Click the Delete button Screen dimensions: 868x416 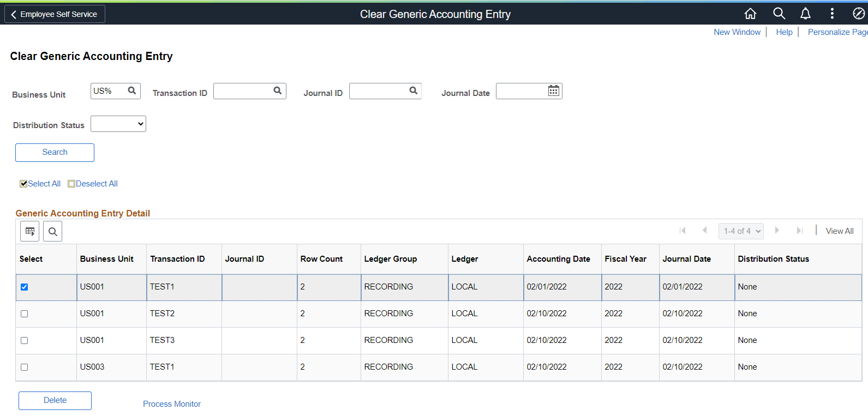55,401
